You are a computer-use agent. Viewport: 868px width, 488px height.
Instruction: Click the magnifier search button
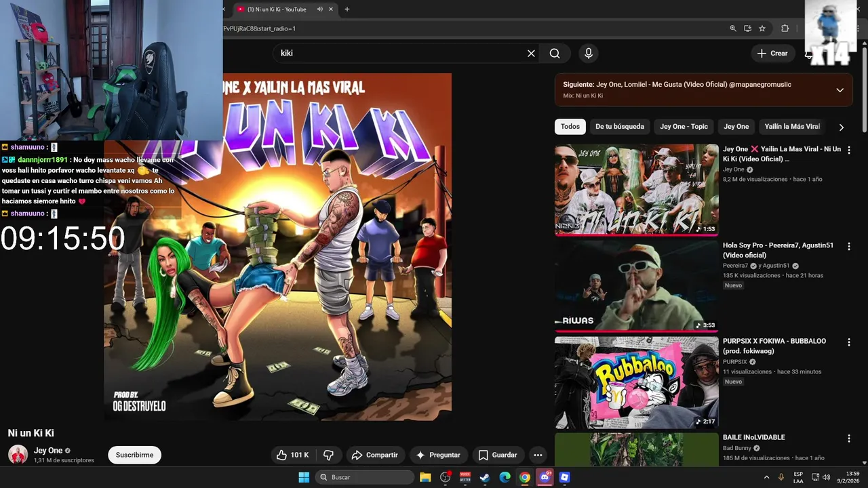pyautogui.click(x=555, y=54)
